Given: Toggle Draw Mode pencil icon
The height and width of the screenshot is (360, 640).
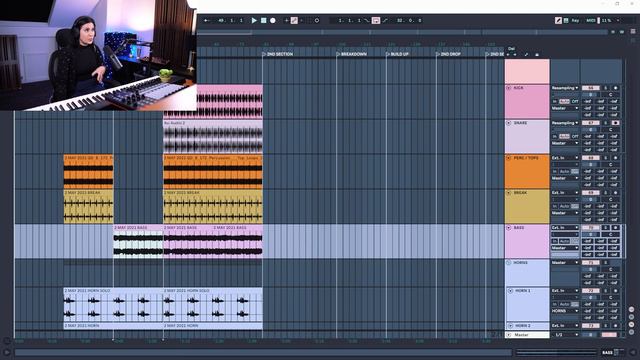Looking at the screenshot, I should point(558,20).
